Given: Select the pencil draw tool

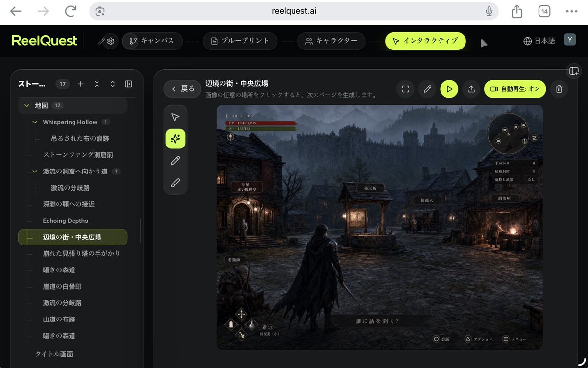Looking at the screenshot, I should [175, 161].
